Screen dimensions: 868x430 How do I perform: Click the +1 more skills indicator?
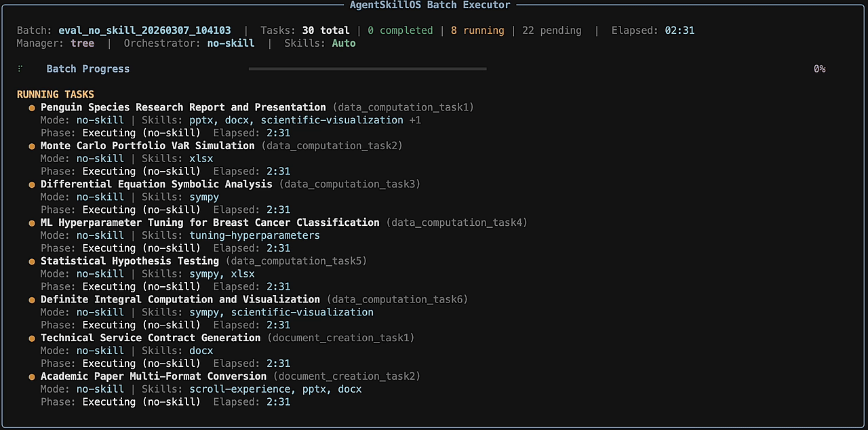[x=415, y=120]
